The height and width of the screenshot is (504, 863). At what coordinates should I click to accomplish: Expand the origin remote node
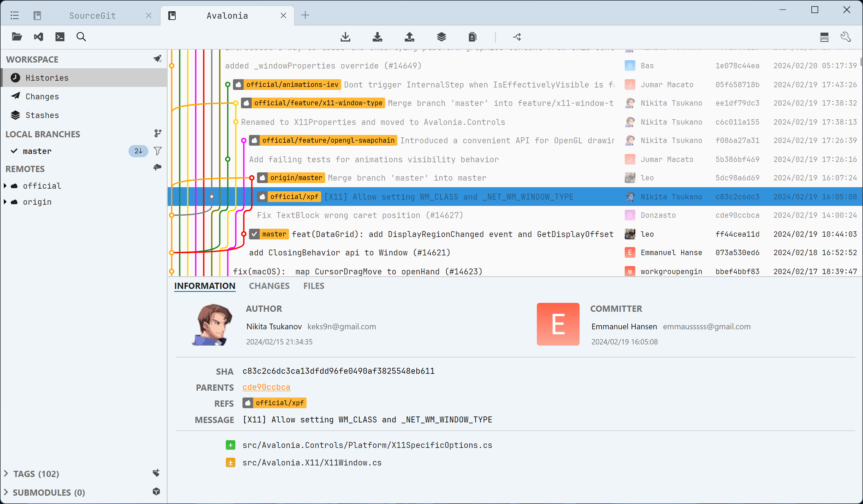click(x=5, y=202)
